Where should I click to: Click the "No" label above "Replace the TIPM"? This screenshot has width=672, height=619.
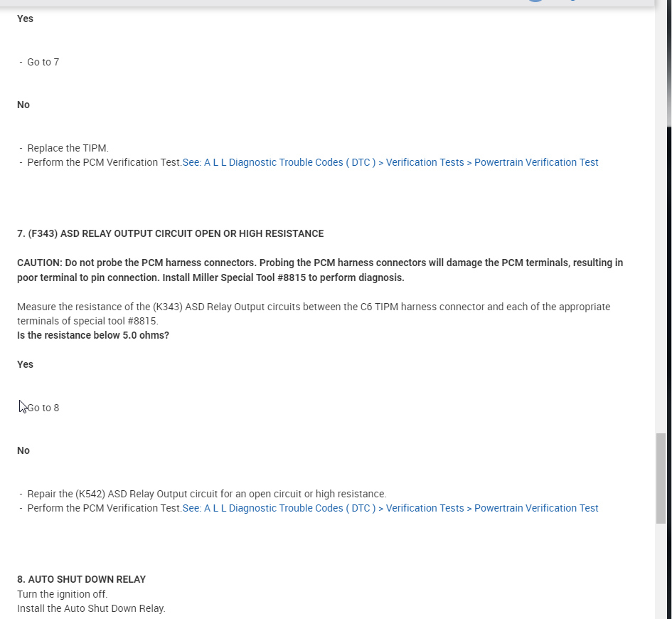(x=23, y=105)
